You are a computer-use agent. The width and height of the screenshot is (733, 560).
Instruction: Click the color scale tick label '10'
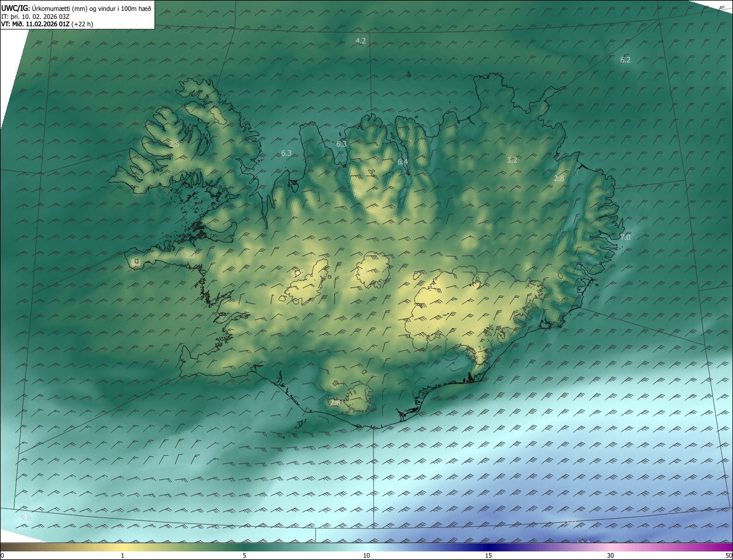[x=366, y=555]
